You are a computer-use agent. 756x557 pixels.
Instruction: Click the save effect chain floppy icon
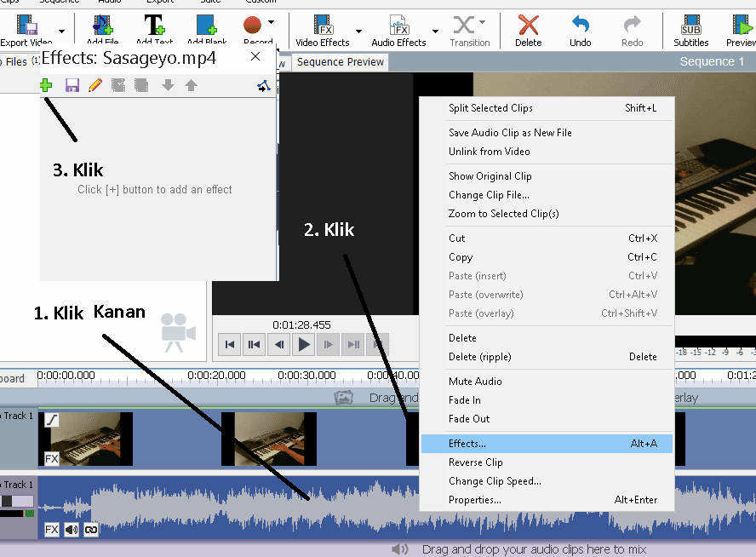click(72, 85)
